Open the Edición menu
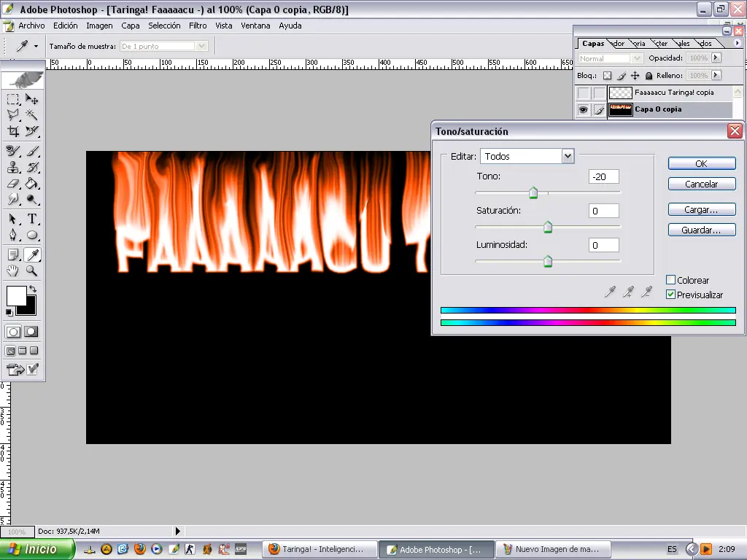This screenshot has width=747, height=560. 65,26
